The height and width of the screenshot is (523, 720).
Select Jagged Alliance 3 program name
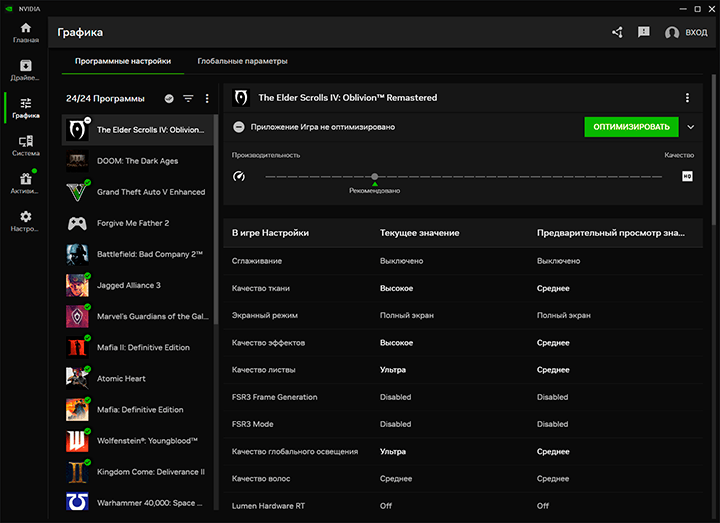coord(129,285)
